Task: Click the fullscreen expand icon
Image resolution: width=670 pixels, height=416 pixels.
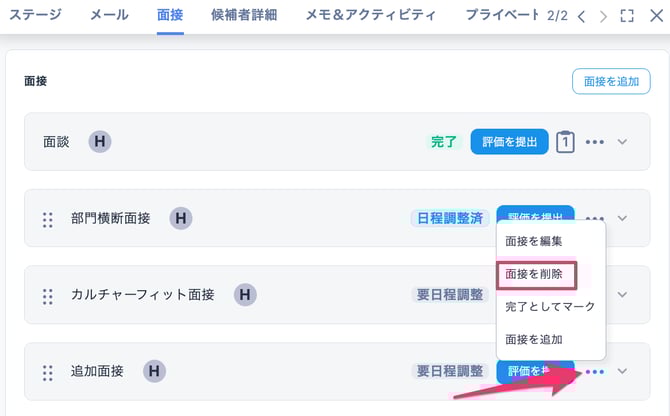Action: (627, 16)
